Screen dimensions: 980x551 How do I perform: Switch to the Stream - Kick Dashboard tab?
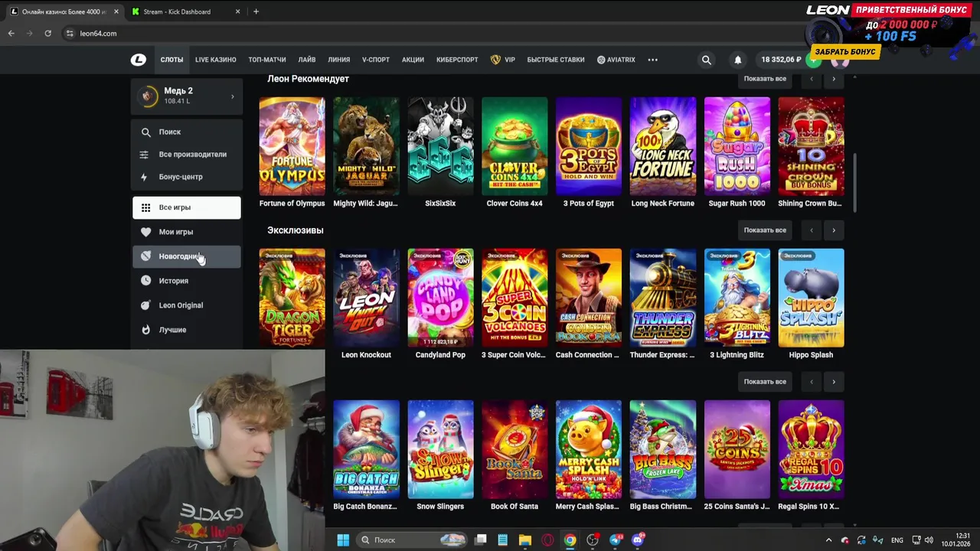click(184, 11)
